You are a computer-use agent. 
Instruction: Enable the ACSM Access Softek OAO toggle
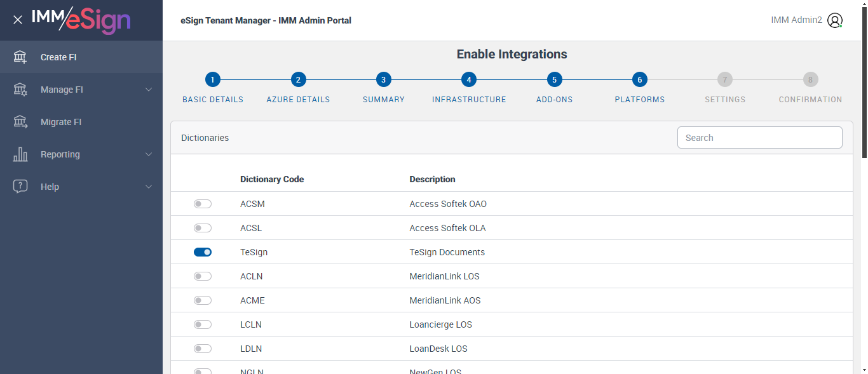point(203,204)
